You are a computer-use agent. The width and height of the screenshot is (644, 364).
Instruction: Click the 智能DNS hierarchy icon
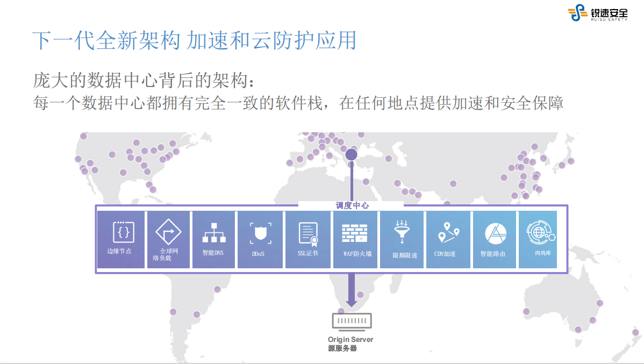(x=213, y=233)
